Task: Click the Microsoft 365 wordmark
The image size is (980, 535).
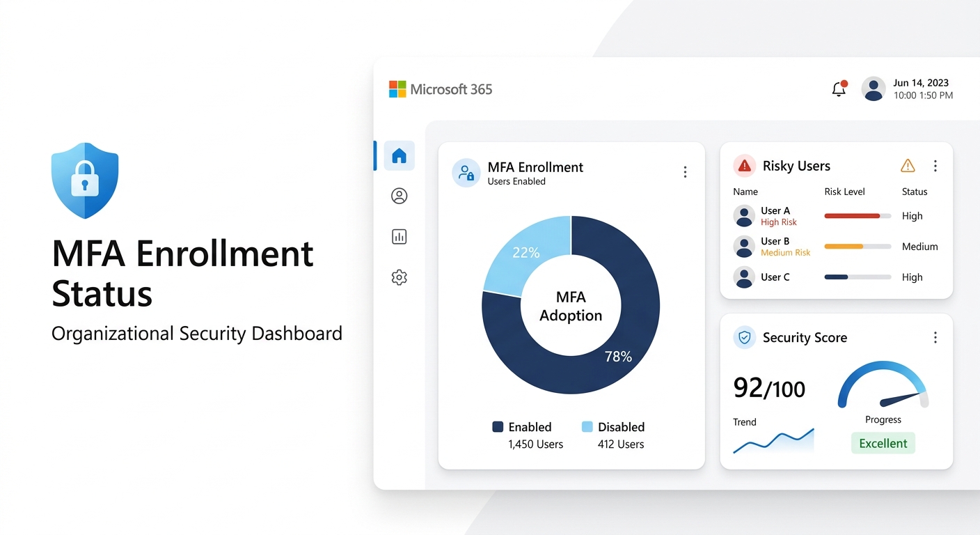Action: coord(451,89)
